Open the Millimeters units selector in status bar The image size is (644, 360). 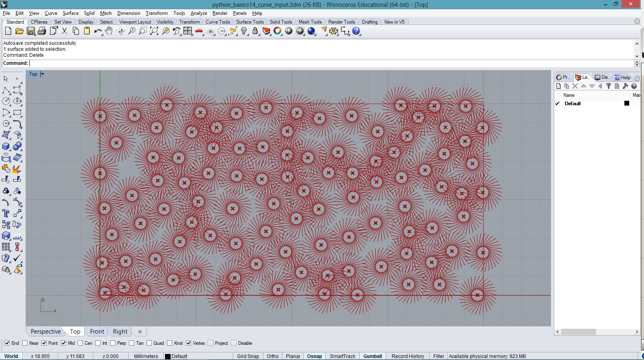click(146, 356)
